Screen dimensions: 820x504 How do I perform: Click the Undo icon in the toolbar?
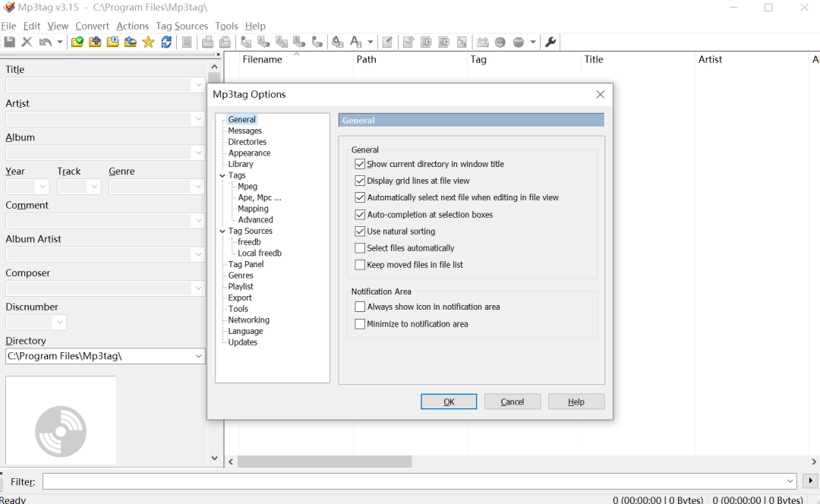click(46, 42)
